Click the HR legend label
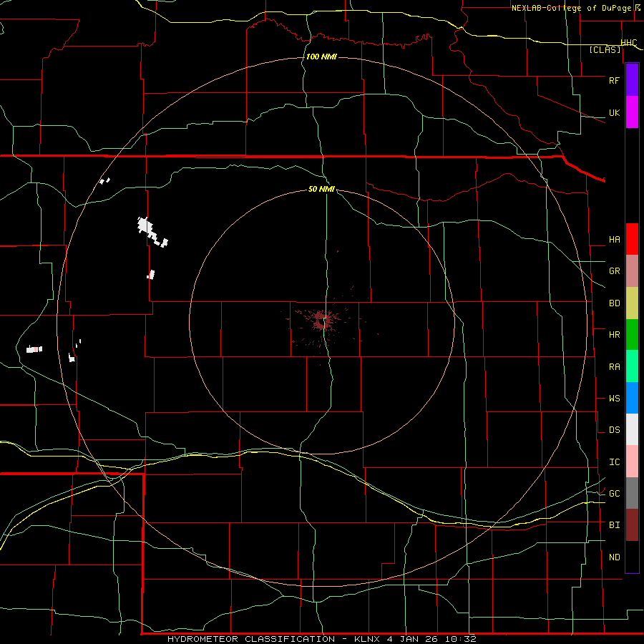The image size is (644, 644). pos(614,335)
